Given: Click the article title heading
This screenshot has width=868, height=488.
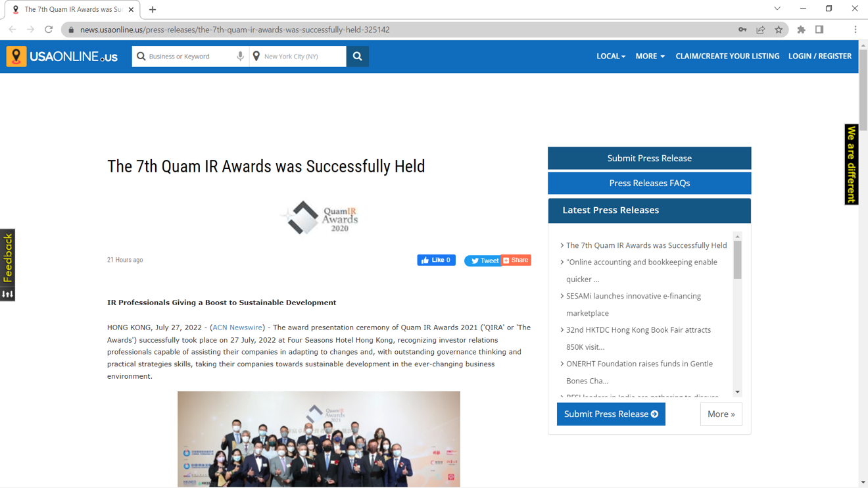Looking at the screenshot, I should pyautogui.click(x=266, y=166).
